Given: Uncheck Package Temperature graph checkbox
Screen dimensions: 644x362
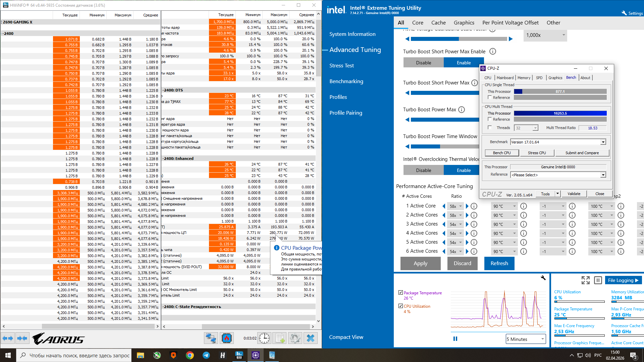Looking at the screenshot, I should (400, 293).
